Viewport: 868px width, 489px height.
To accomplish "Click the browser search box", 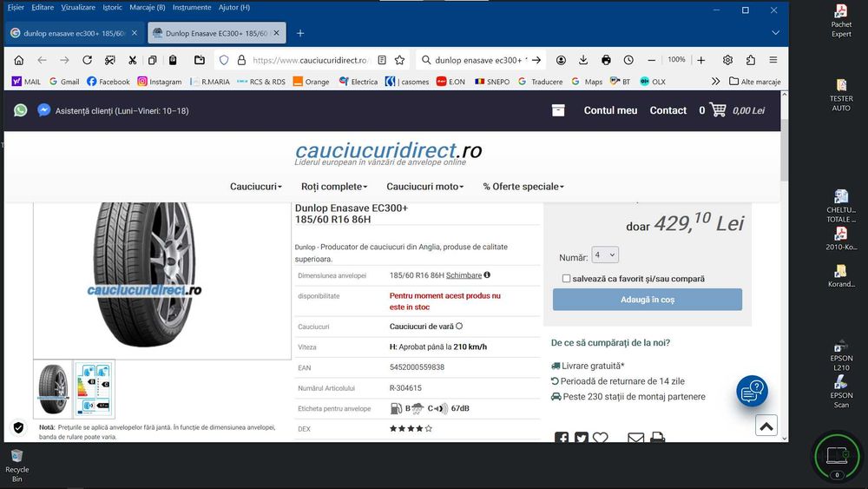I will click(x=481, y=60).
